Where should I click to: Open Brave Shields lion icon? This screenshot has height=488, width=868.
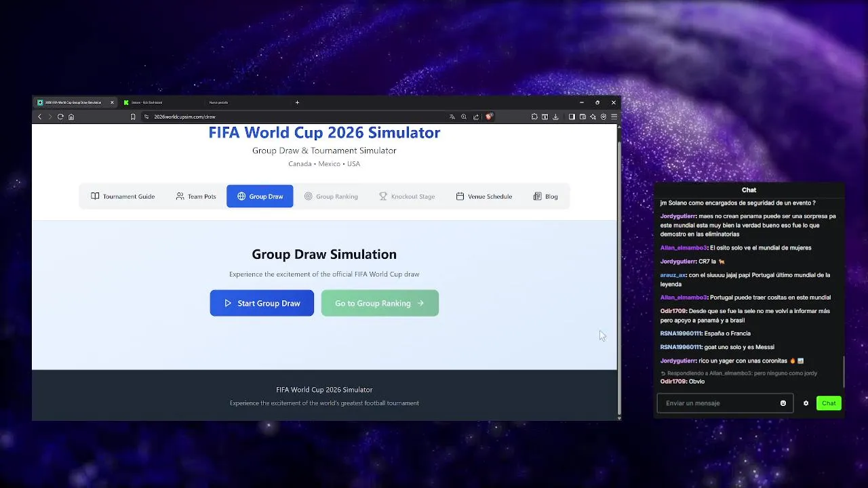click(x=488, y=117)
